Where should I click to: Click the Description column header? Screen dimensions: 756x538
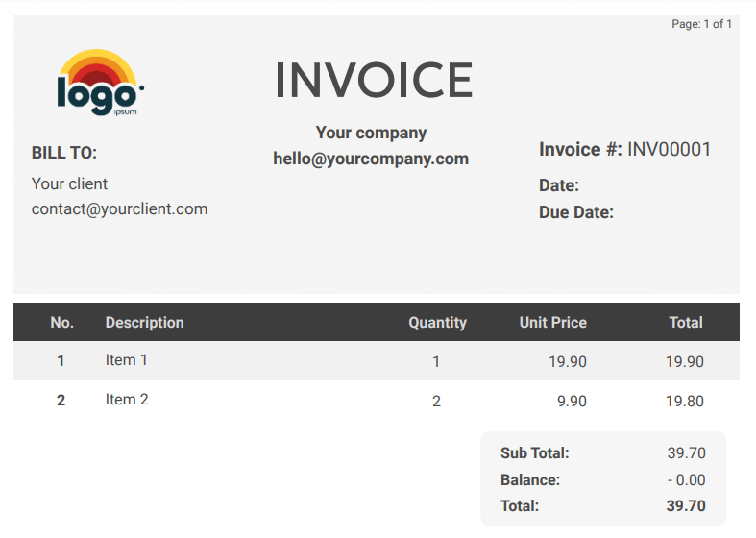[144, 323]
